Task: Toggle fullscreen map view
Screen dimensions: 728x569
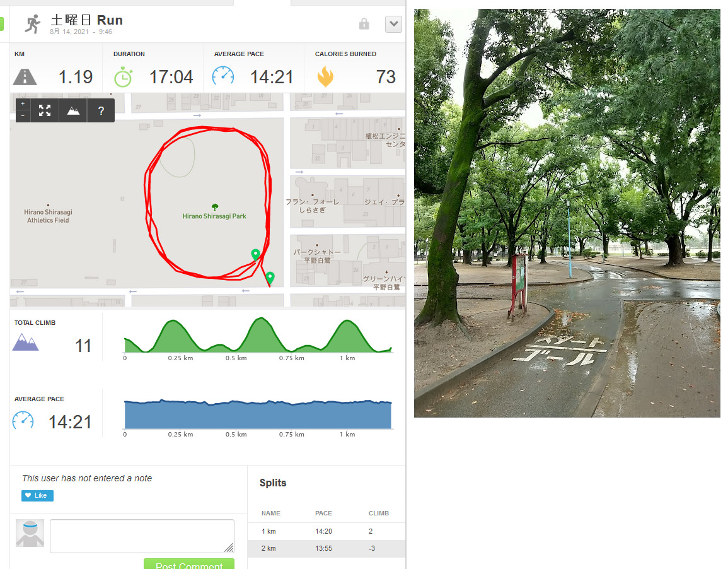Action: pos(45,110)
